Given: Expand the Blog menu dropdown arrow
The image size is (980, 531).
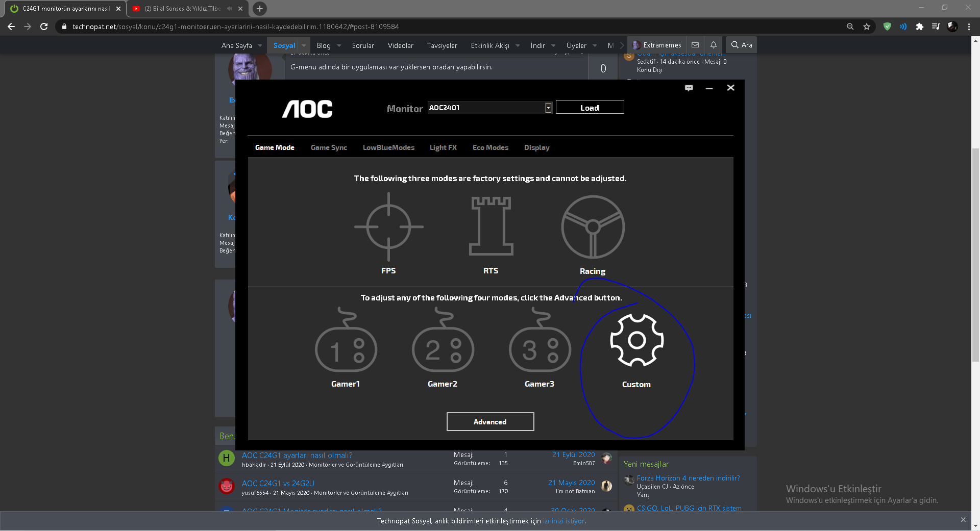Looking at the screenshot, I should click(x=339, y=45).
